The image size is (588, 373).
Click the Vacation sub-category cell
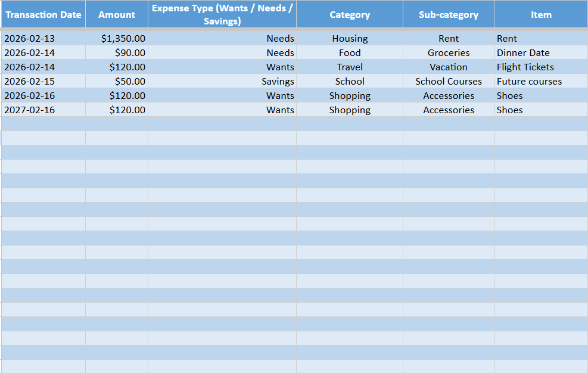pos(449,67)
